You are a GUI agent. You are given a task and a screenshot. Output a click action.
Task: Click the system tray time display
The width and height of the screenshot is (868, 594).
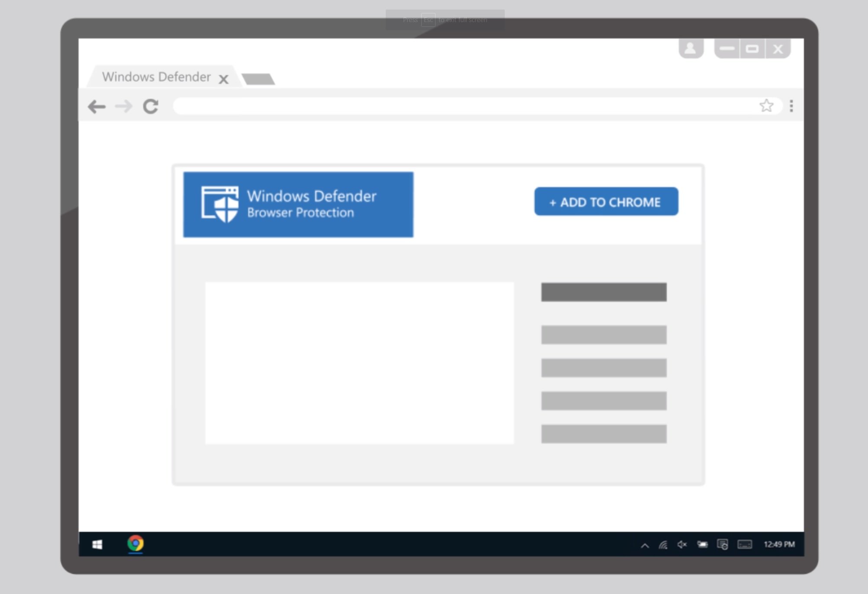tap(781, 544)
